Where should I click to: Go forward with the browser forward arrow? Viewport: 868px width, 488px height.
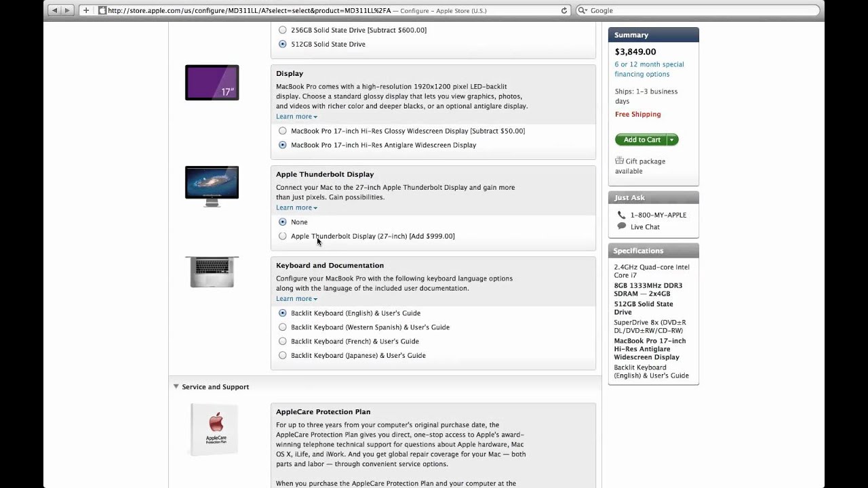[67, 10]
